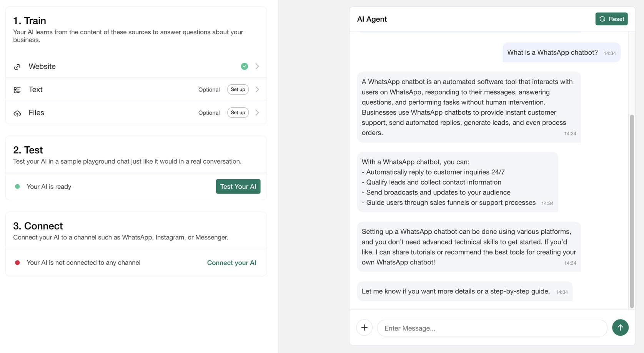Open the Website training row
644x353 pixels.
click(115, 66)
